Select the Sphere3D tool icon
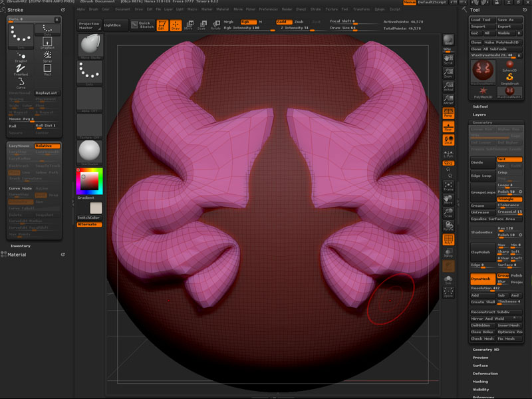Viewport: 532px width, 399px height. click(509, 66)
